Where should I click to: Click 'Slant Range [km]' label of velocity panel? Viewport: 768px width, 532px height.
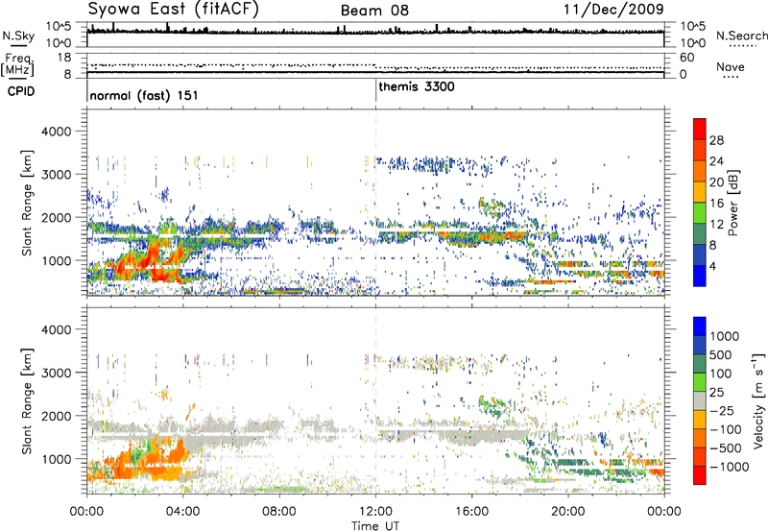pos(27,401)
